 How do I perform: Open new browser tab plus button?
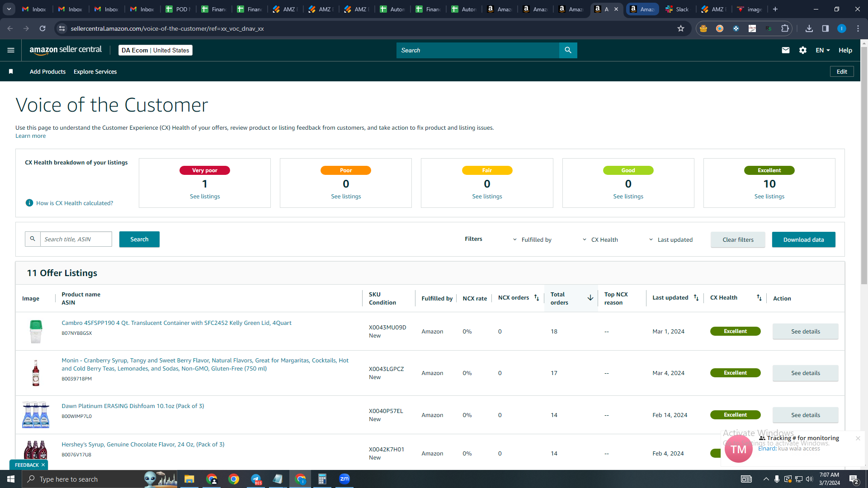click(775, 9)
